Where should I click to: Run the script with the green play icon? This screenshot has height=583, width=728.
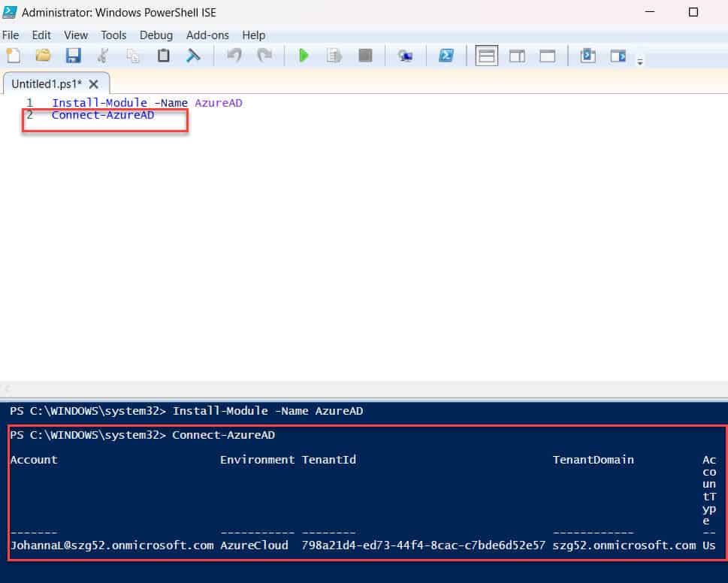pos(304,56)
